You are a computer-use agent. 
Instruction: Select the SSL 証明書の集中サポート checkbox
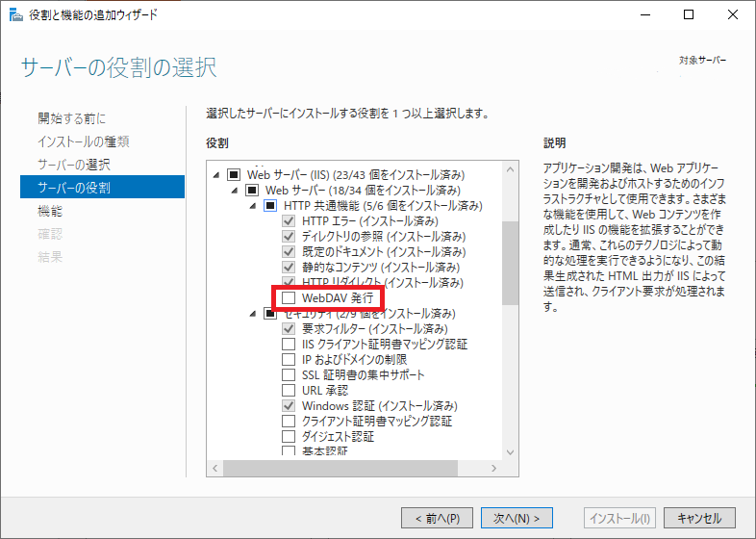click(x=289, y=375)
